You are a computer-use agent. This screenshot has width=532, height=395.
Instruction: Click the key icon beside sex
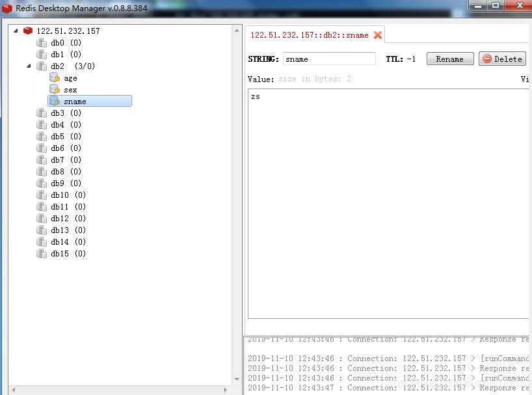(54, 89)
